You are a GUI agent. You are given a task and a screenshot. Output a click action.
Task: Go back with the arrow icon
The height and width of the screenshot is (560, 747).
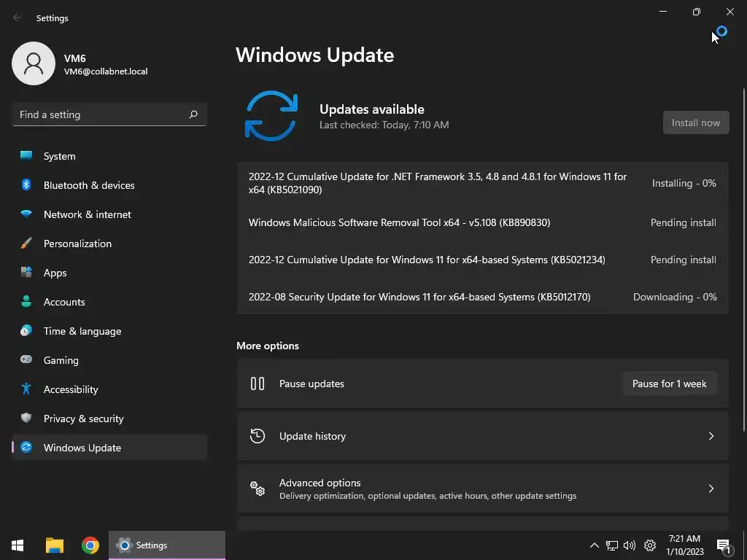click(18, 17)
